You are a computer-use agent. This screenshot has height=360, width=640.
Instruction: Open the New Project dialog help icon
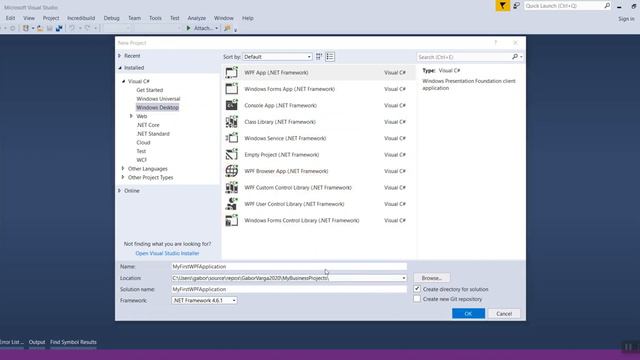(x=496, y=42)
